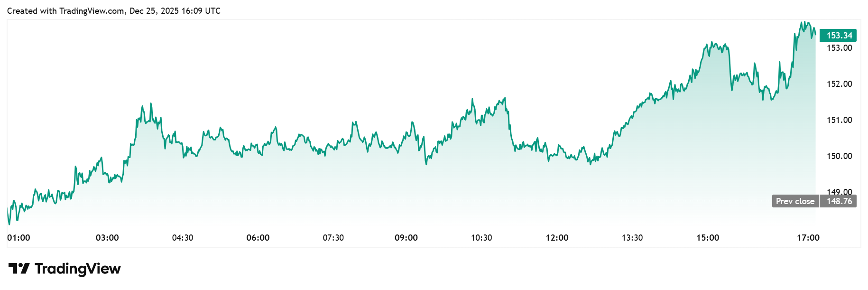
Task: Click the 12:00 time axis label
Action: click(x=557, y=238)
